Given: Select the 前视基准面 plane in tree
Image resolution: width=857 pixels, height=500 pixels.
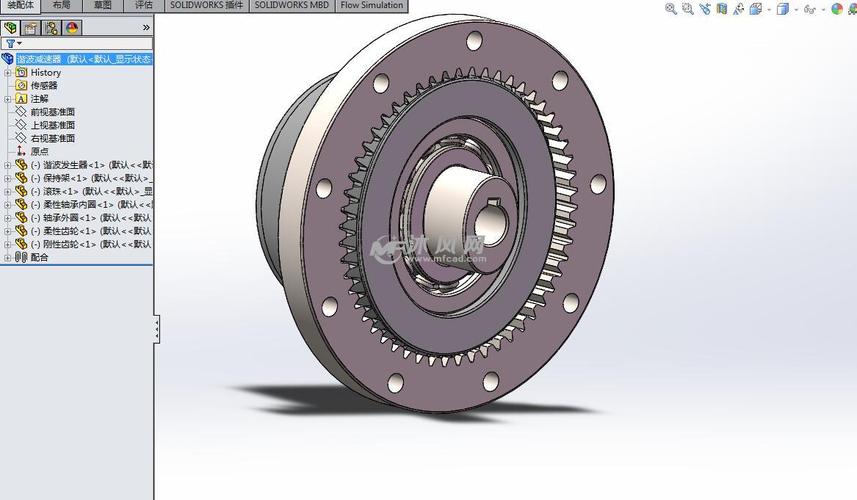Looking at the screenshot, I should (52, 112).
